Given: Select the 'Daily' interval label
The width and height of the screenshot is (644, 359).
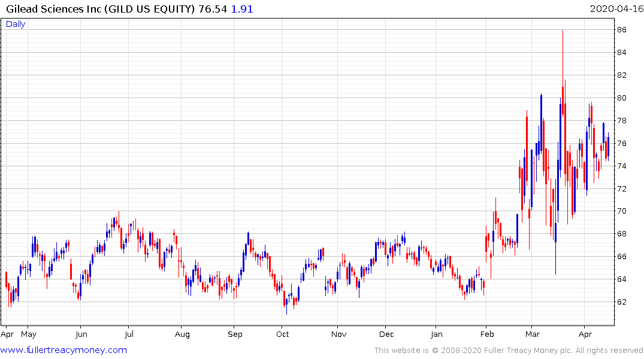Looking at the screenshot, I should [16, 24].
